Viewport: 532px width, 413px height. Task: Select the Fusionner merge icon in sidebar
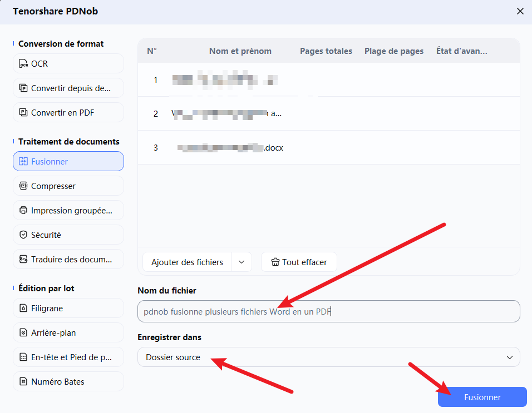click(23, 161)
